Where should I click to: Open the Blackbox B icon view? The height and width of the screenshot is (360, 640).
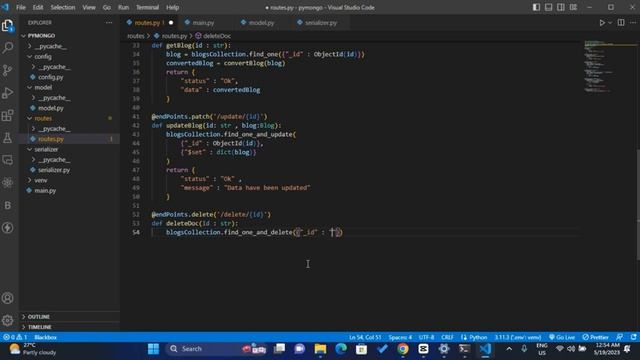click(8, 205)
